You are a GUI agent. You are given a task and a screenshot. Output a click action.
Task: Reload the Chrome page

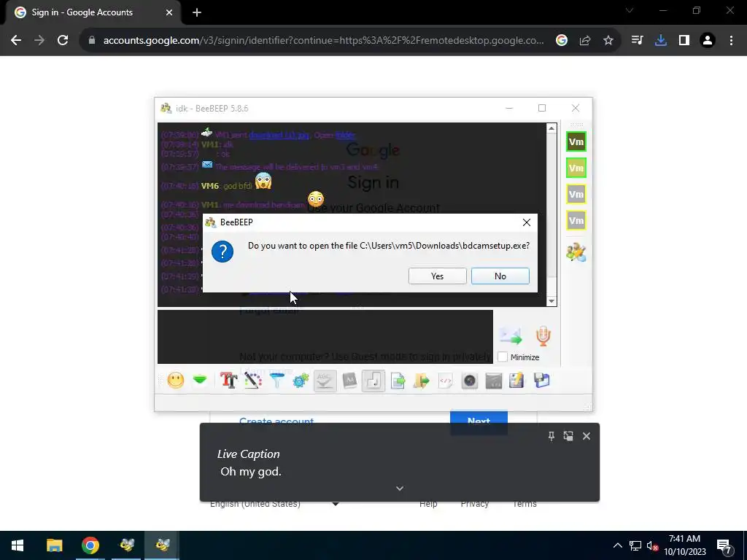[63, 41]
